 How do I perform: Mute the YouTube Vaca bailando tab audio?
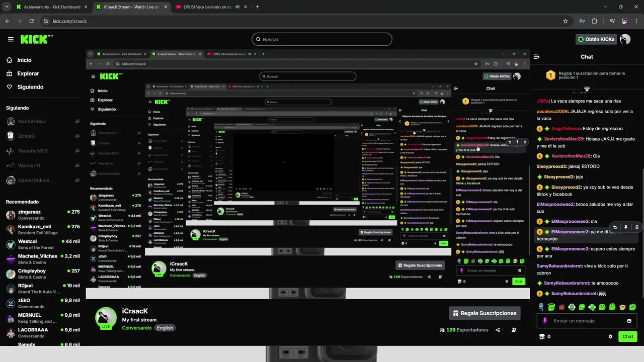(237, 7)
